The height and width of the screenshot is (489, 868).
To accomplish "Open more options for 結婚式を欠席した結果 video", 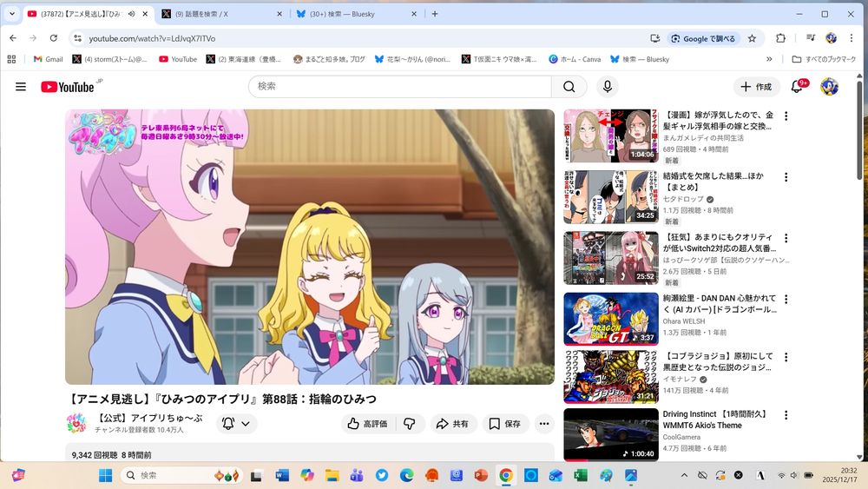I will click(786, 176).
